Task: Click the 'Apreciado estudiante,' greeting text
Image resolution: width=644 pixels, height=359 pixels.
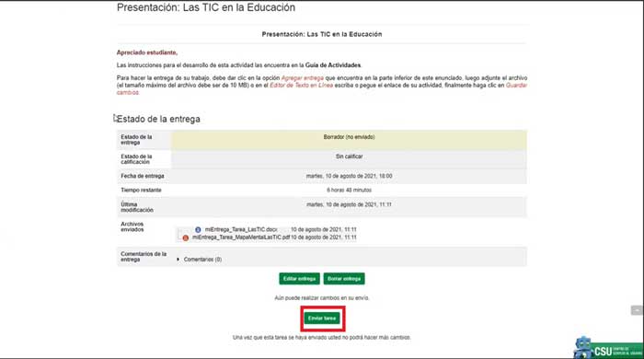Action: 147,52
